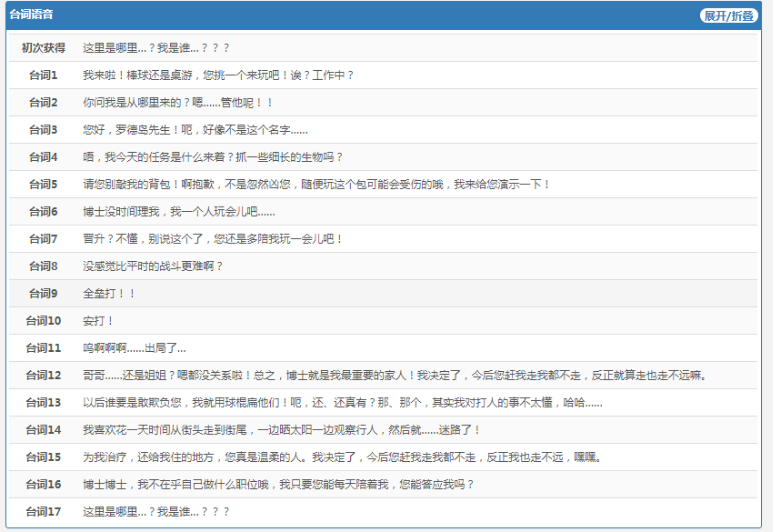Viewport: 781px width, 532px height.
Task: Select the 台词2 line text about 管他呢
Action: click(x=178, y=102)
